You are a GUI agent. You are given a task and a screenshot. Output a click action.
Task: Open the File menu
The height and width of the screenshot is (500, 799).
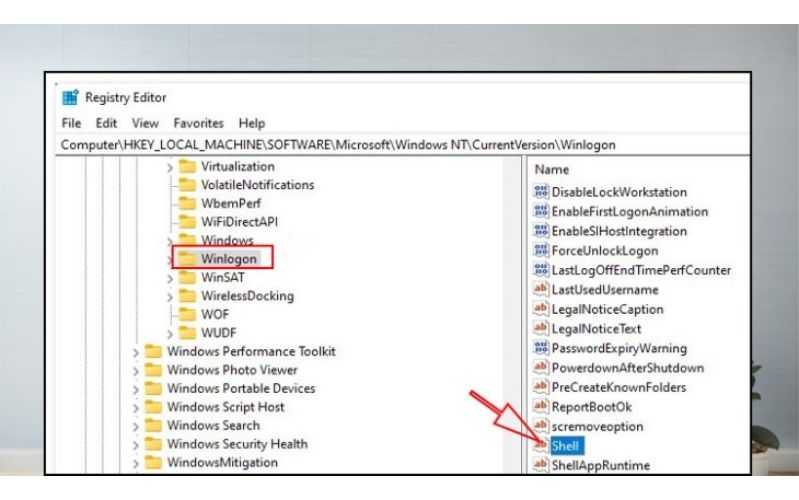[71, 123]
